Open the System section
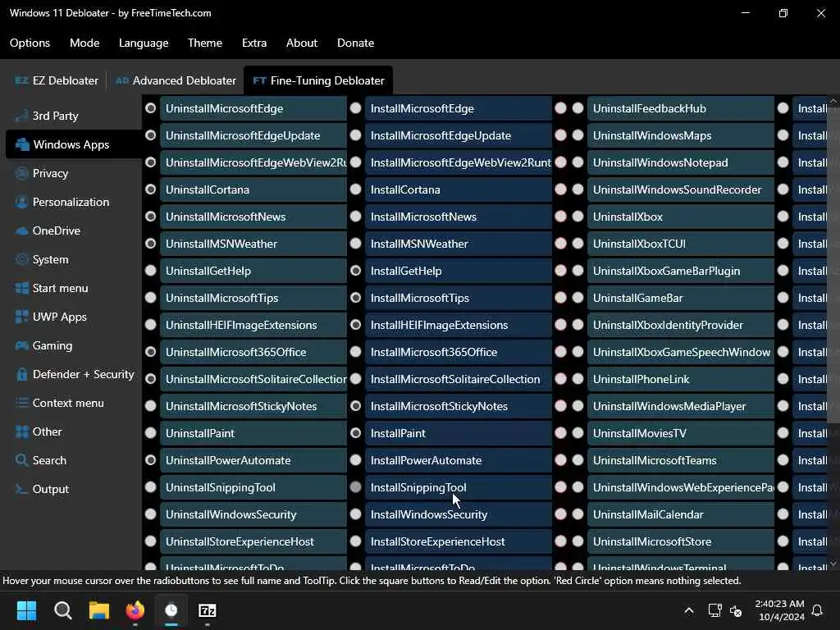840x630 pixels. (x=43, y=259)
